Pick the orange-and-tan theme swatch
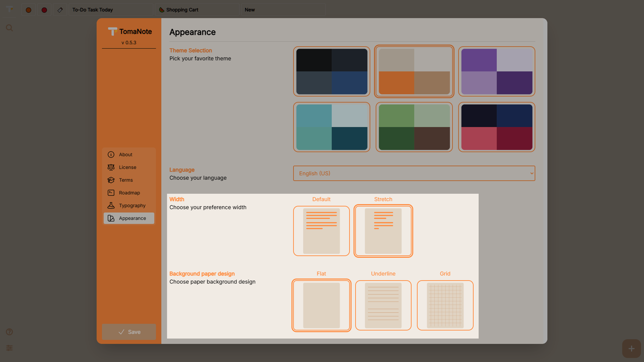Screen dimensions: 644x362 pos(414,71)
